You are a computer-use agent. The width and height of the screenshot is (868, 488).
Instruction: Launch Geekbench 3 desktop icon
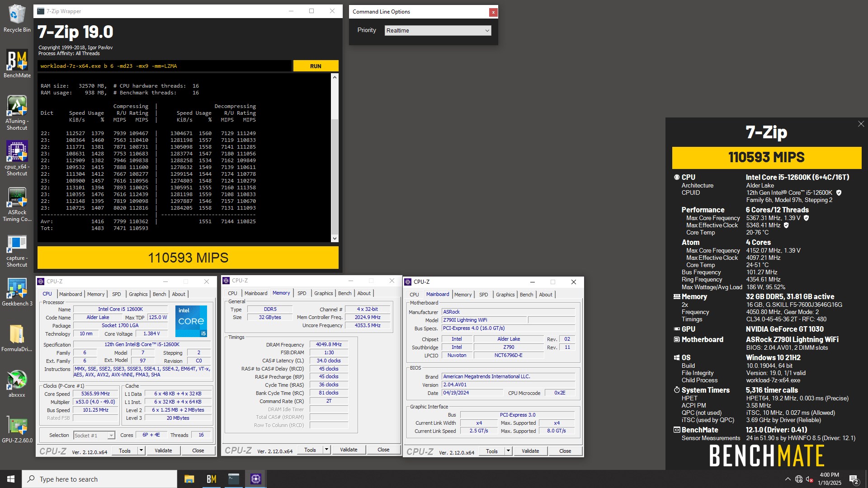(17, 292)
